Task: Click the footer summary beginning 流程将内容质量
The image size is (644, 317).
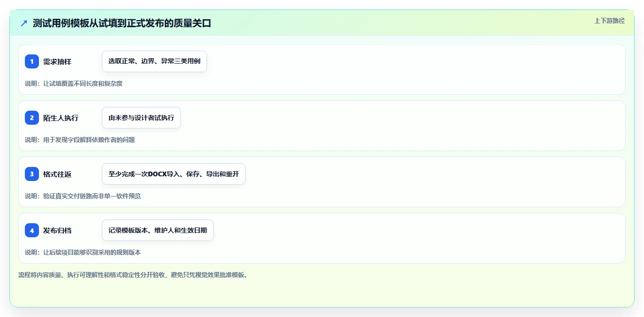Action: pyautogui.click(x=133, y=275)
